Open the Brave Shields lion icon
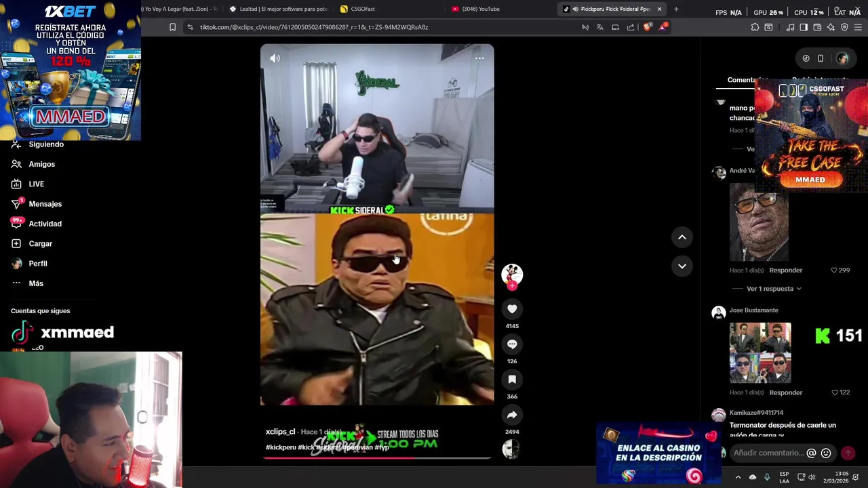 pos(647,27)
